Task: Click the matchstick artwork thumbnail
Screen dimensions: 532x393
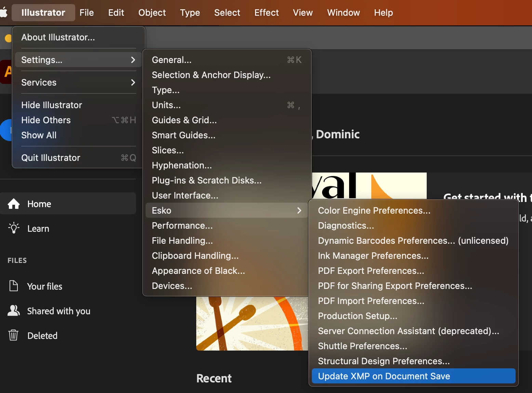Action: (x=252, y=324)
